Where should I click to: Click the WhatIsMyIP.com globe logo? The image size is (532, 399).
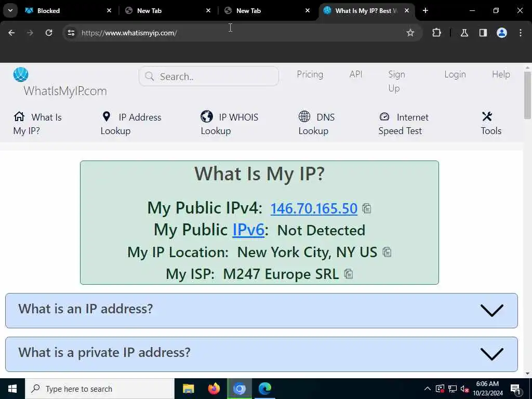coord(21,74)
